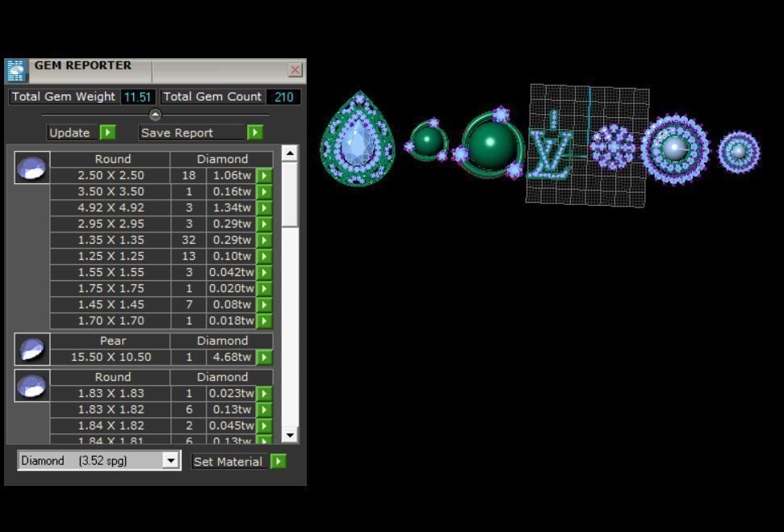Click green arrow next to Update
The image size is (784, 532).
click(107, 132)
